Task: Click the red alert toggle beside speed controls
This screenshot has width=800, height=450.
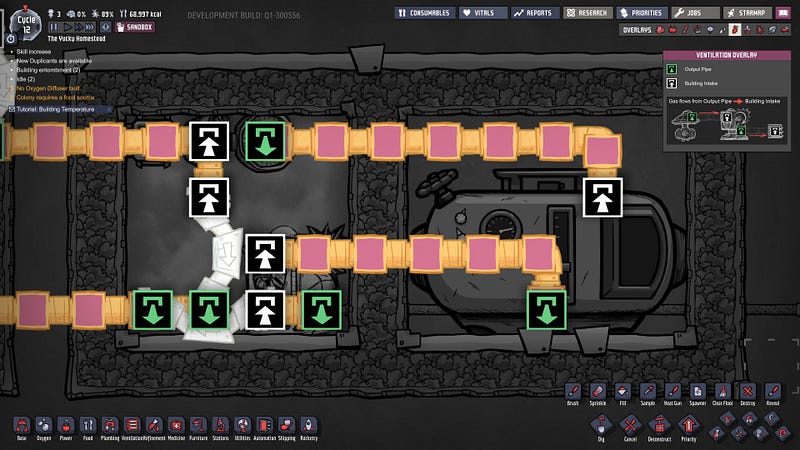Action: coord(106,27)
